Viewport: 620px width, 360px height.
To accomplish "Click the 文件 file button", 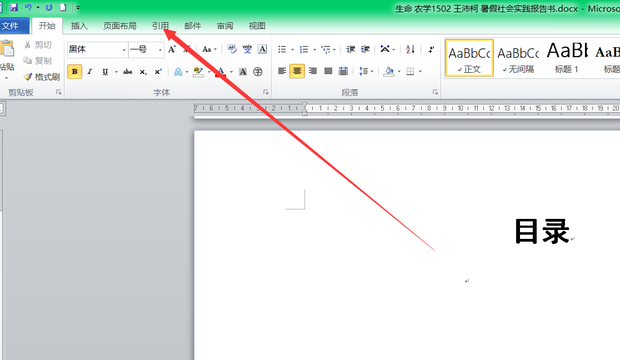I will point(12,26).
